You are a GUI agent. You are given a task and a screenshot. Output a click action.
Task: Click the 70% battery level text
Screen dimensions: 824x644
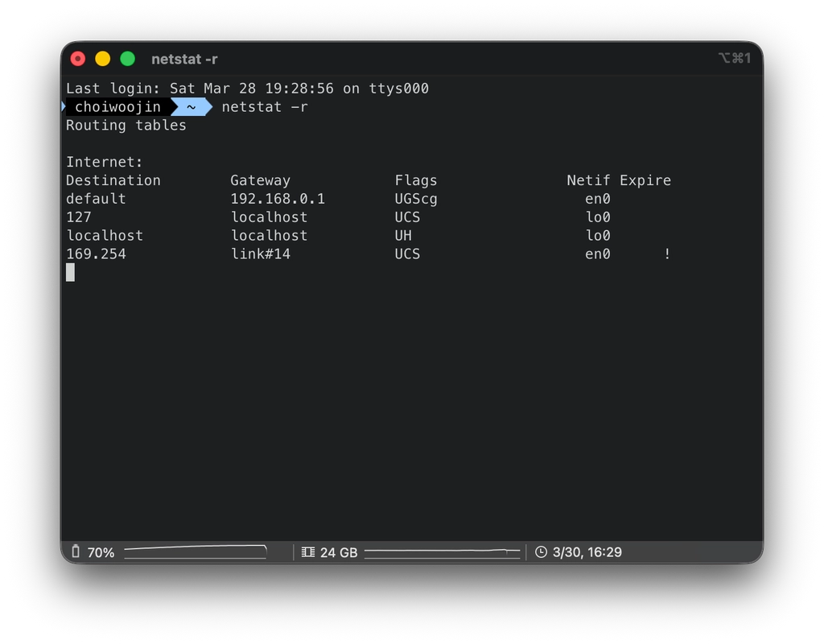coord(101,552)
